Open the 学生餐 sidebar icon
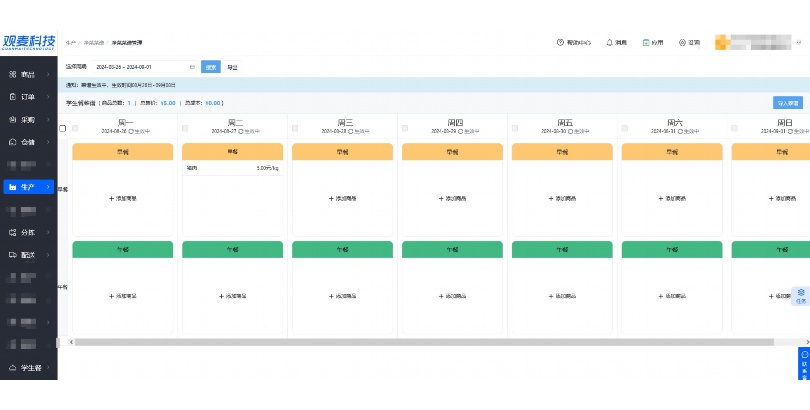This screenshot has height=410, width=810. [x=13, y=368]
